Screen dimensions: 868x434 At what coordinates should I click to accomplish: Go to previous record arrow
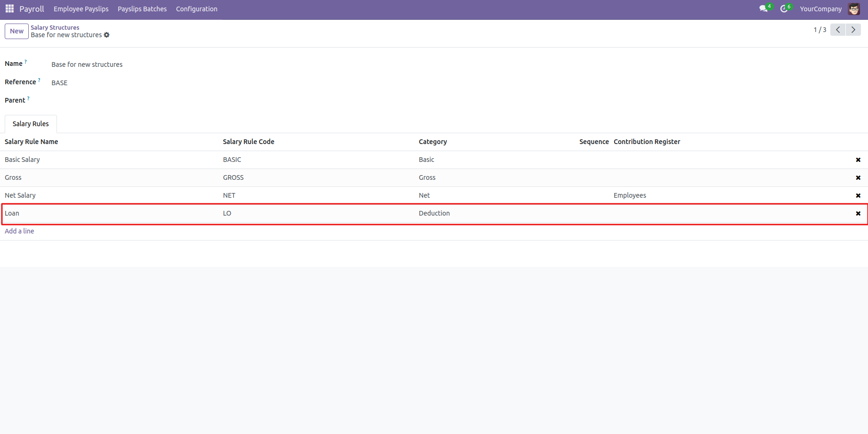pyautogui.click(x=838, y=30)
